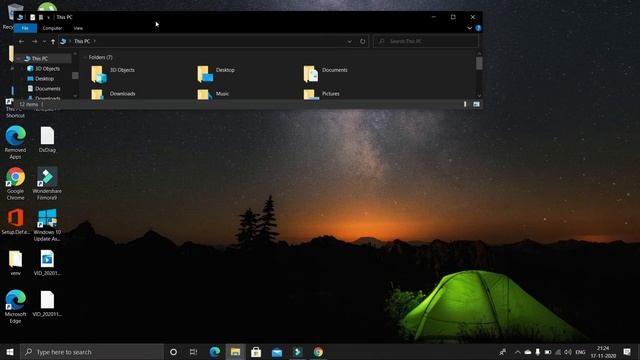640x360 pixels.
Task: Show hidden system tray icons
Action: point(518,352)
